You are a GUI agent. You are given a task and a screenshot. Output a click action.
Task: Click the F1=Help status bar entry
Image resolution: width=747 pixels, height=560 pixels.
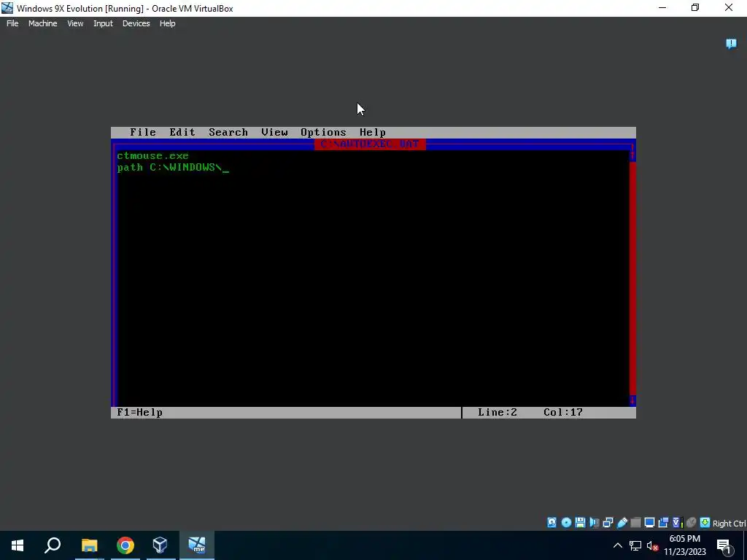(139, 413)
